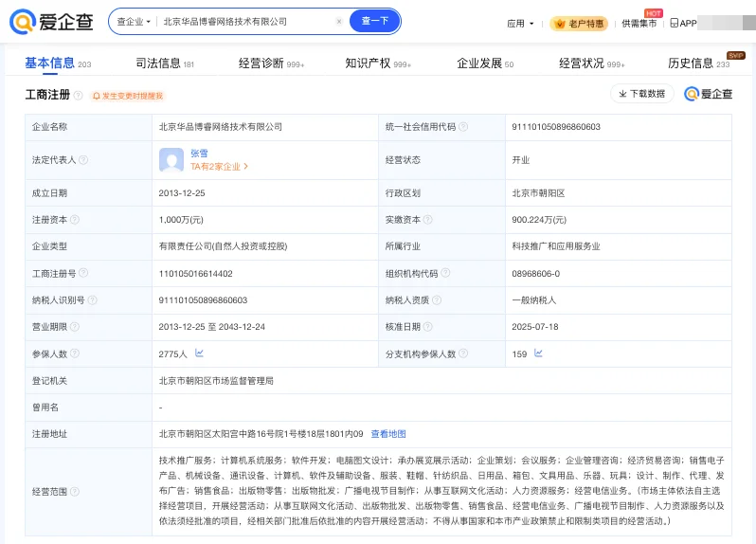The height and width of the screenshot is (544, 756).
Task: Click the 2025-07-18 approval date value
Action: coord(535,327)
